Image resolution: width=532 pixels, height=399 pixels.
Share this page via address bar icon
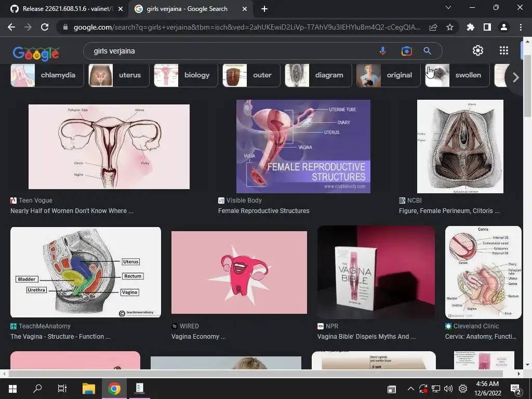click(433, 27)
